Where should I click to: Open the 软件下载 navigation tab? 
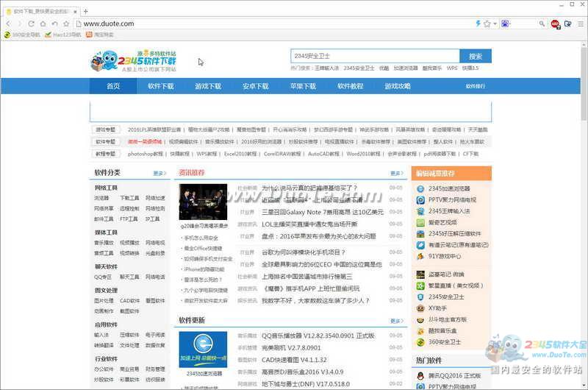click(160, 86)
